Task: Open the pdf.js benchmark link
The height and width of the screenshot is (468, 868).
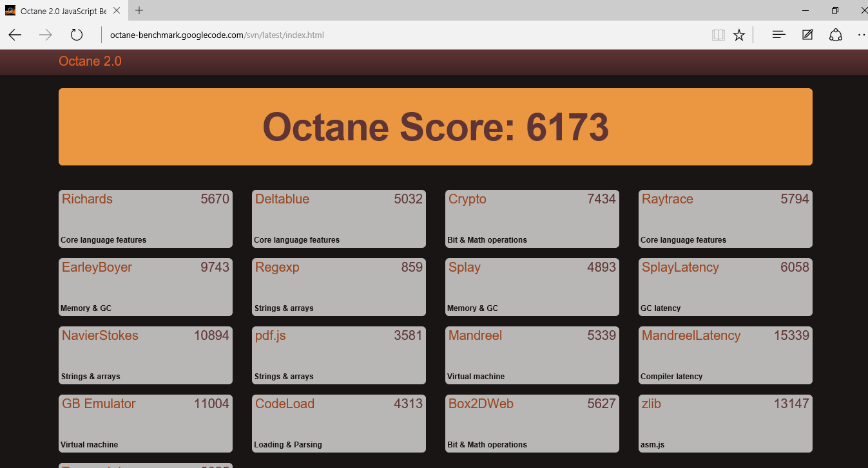Action: tap(271, 336)
